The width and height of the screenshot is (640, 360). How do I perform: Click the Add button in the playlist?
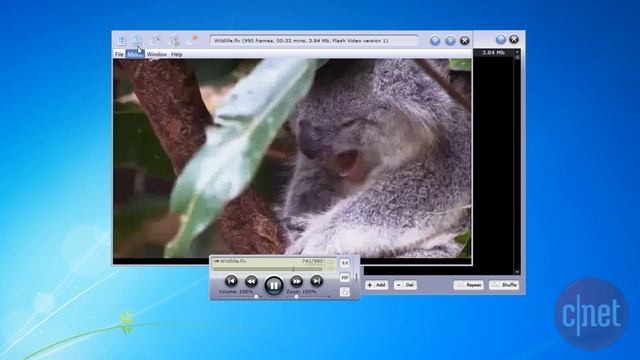(376, 285)
